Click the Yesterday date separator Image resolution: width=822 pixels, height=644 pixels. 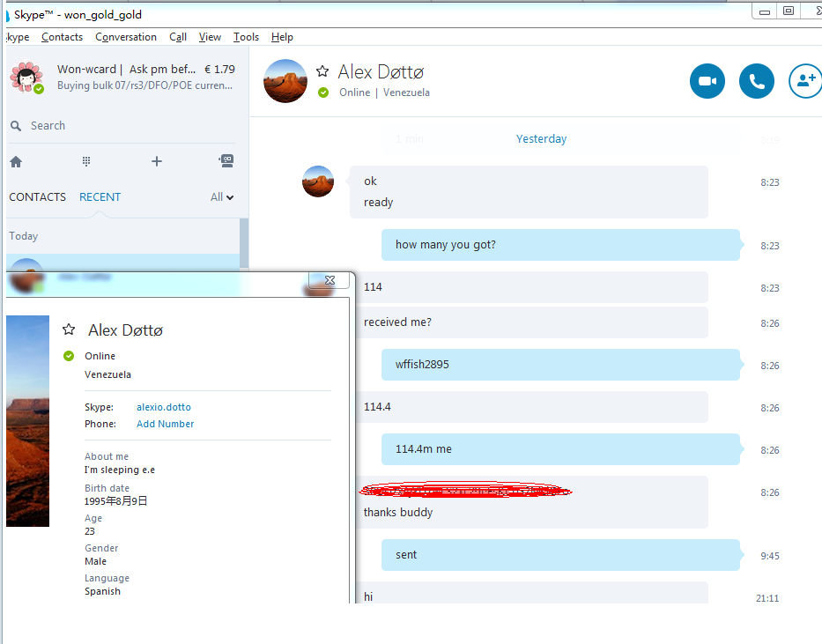[x=541, y=139]
